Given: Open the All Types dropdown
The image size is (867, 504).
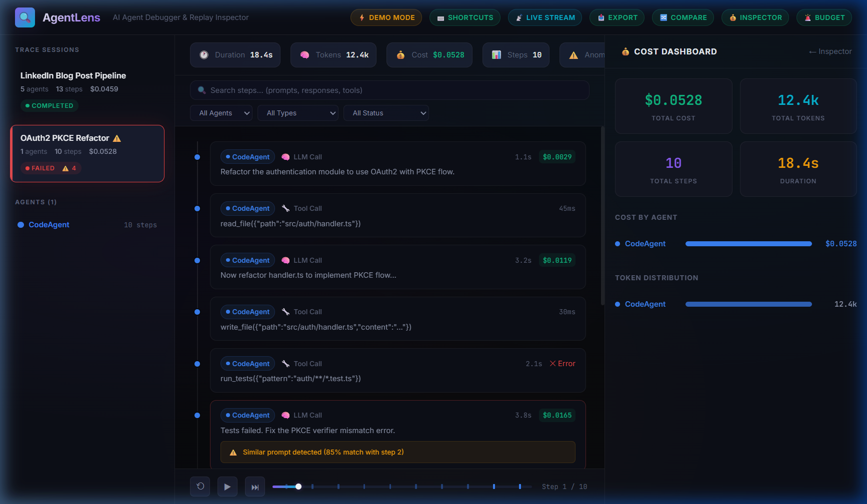Looking at the screenshot, I should coord(298,113).
